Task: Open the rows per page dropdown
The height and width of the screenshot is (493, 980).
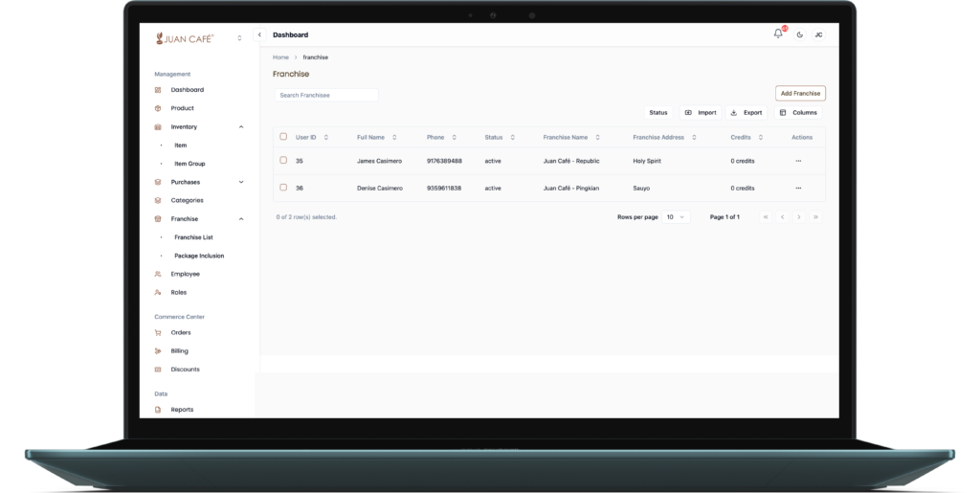Action: point(676,217)
